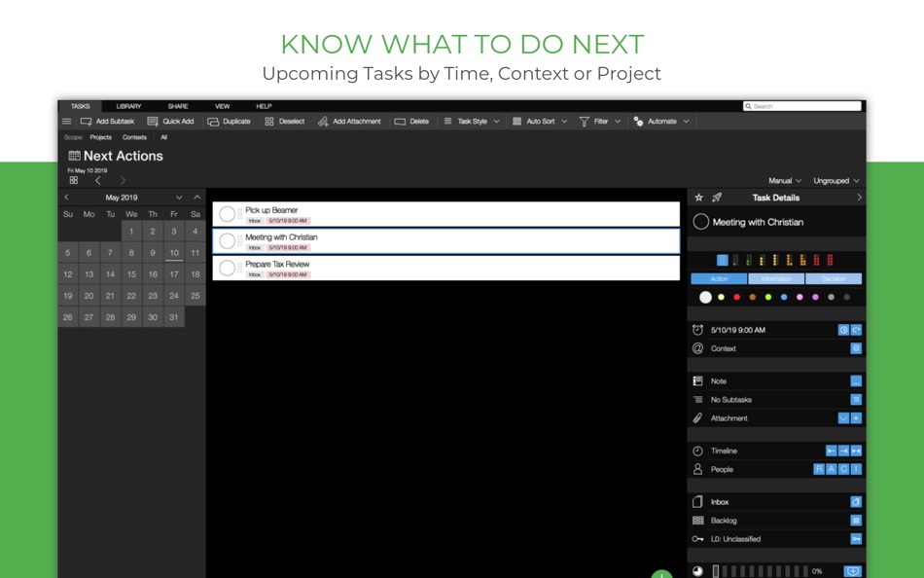The width and height of the screenshot is (924, 578).
Task: Select the Pick up Beamer task text
Action: [271, 210]
